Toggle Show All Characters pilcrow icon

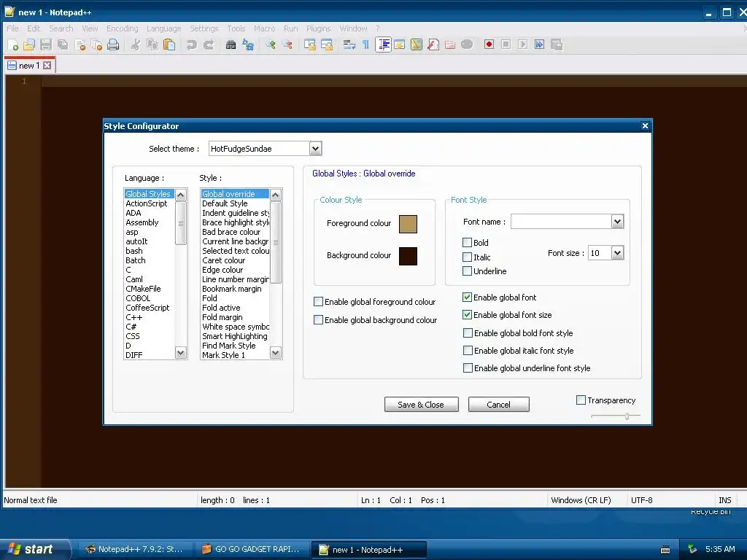[366, 44]
